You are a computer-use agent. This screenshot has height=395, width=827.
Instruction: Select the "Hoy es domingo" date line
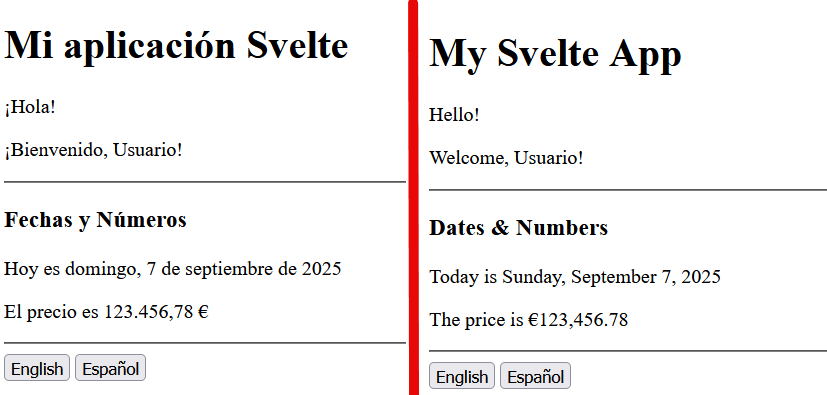[x=173, y=269]
